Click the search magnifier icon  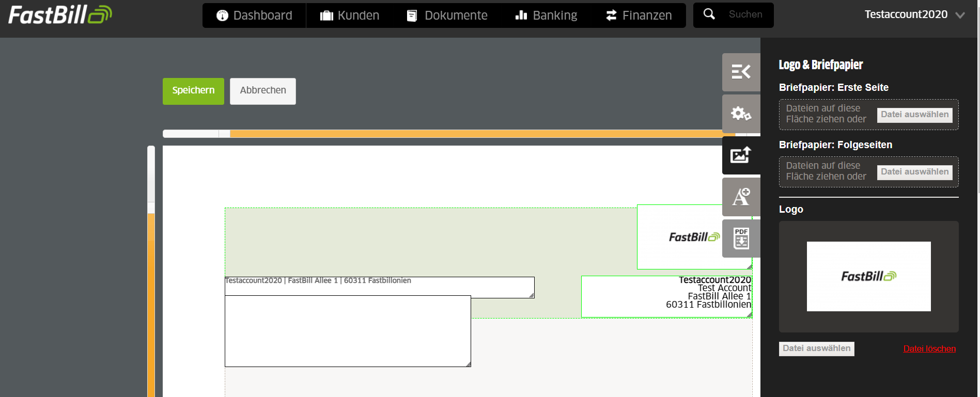[x=709, y=14]
